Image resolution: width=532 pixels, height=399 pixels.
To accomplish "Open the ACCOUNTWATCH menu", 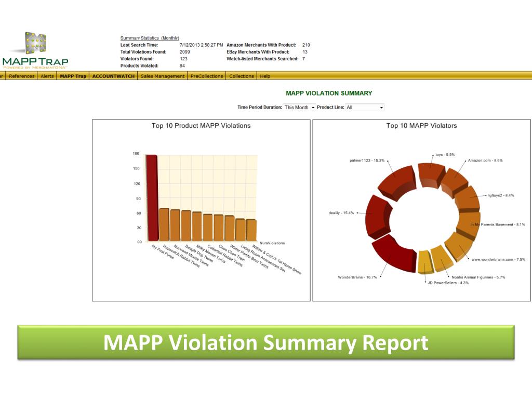I will (113, 76).
